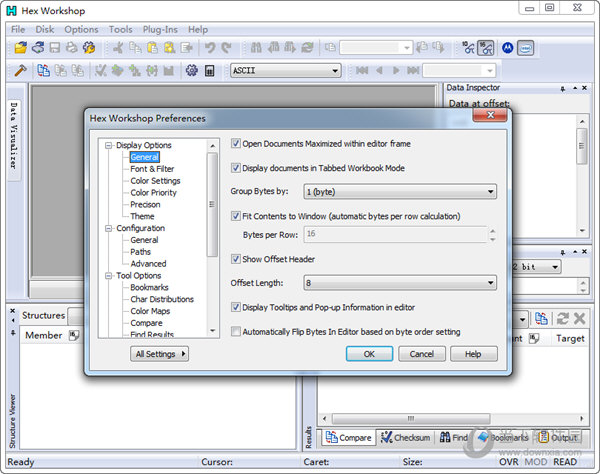This screenshot has width=600, height=474.
Task: Toggle Open Documents Maximized checkbox
Action: [235, 144]
